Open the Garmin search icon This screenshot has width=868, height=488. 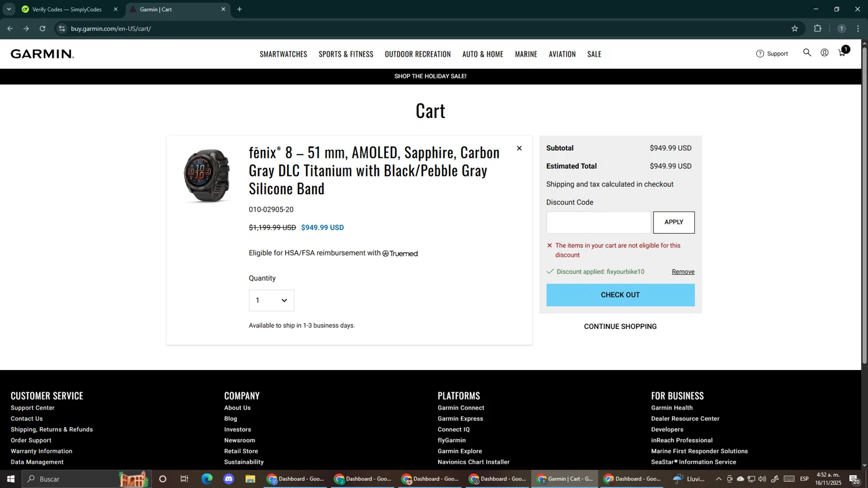[807, 53]
